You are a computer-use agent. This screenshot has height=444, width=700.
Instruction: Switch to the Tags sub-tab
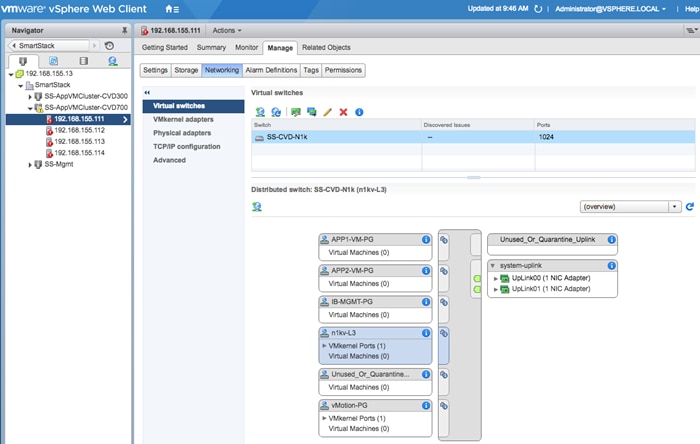pos(311,70)
